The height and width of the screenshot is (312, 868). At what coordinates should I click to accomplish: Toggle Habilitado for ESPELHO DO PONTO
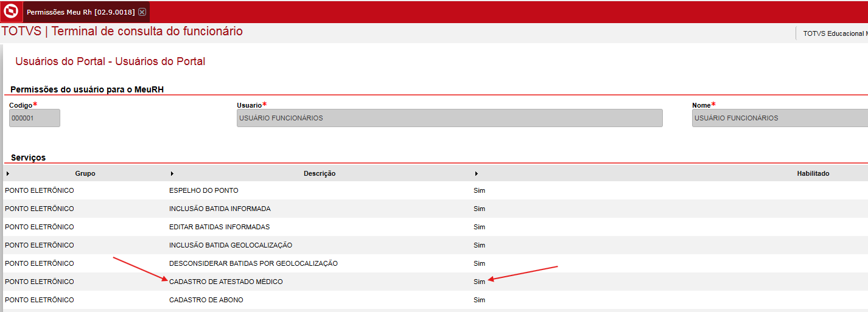pyautogui.click(x=480, y=190)
